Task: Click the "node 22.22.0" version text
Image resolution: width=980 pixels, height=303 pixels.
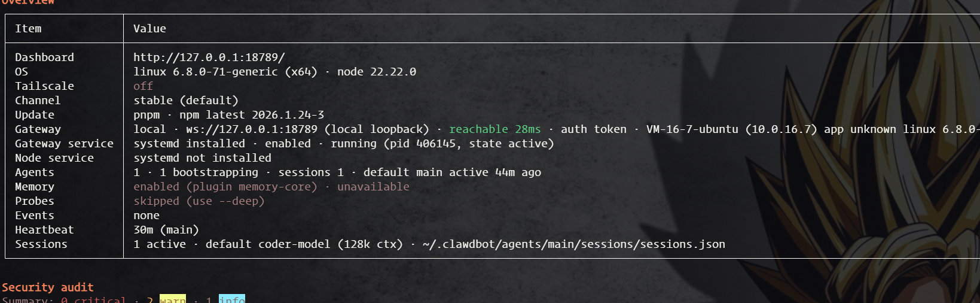Action: (376, 72)
